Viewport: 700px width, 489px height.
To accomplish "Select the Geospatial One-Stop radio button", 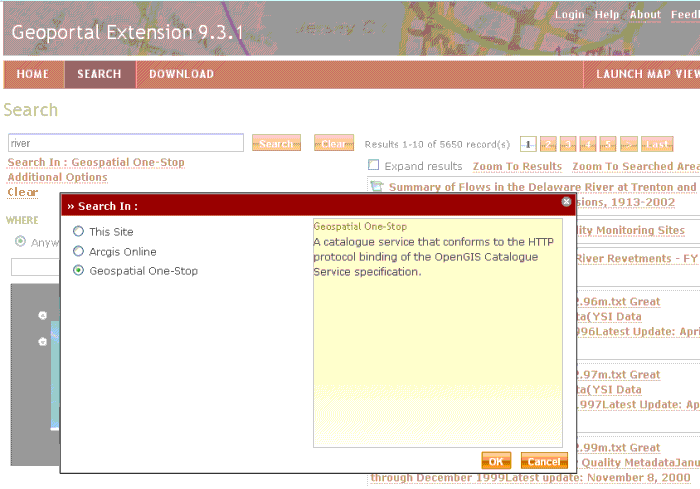I will coord(79,271).
